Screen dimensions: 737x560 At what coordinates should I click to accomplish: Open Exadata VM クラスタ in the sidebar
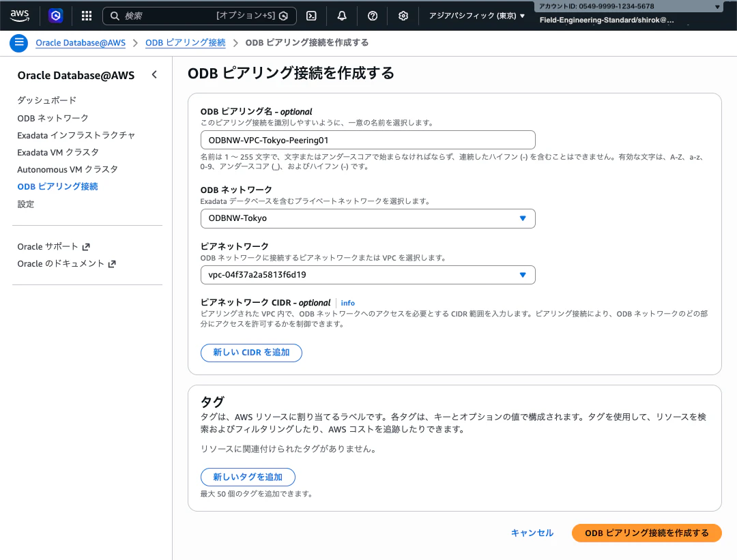pyautogui.click(x=58, y=152)
